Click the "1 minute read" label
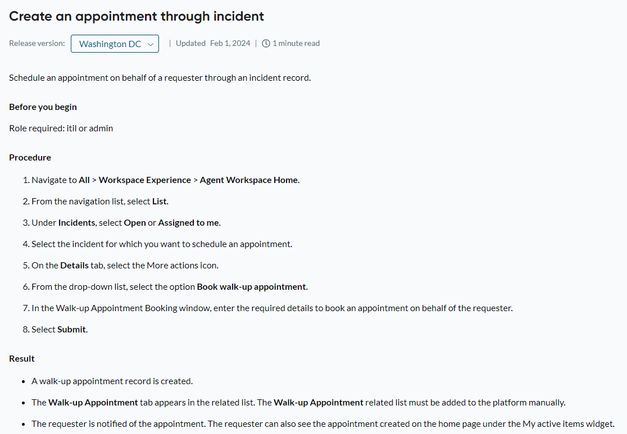 coord(296,43)
